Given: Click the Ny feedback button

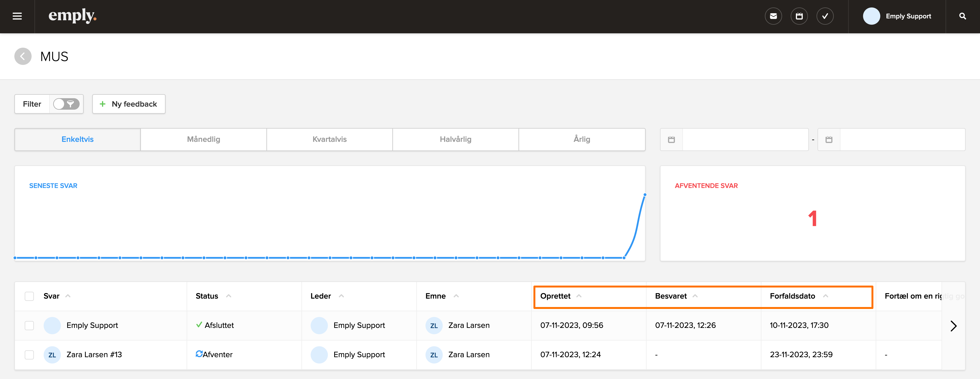Looking at the screenshot, I should 129,104.
